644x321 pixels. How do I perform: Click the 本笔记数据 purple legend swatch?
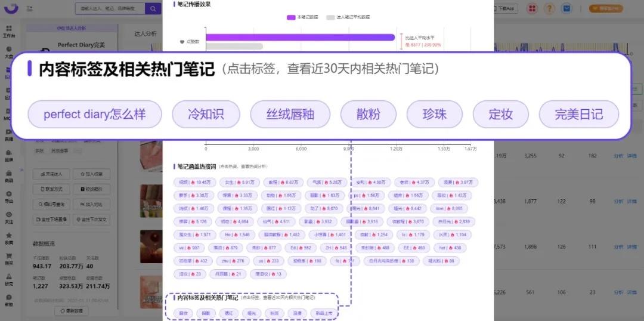pos(291,17)
